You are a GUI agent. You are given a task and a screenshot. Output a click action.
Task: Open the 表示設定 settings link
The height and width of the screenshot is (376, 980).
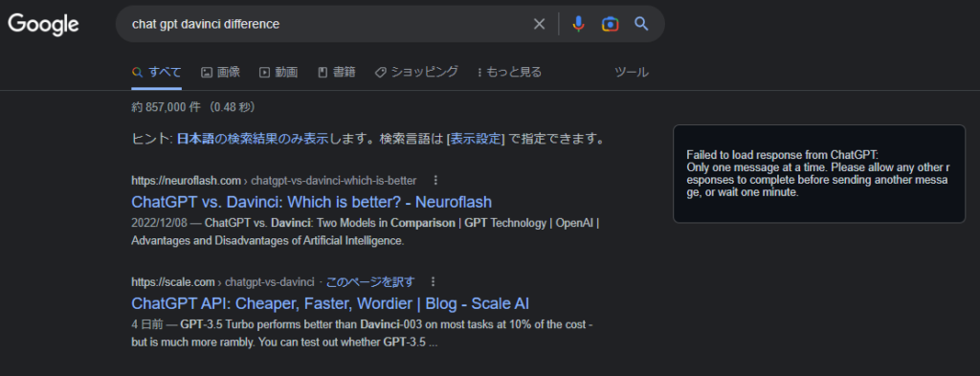476,139
